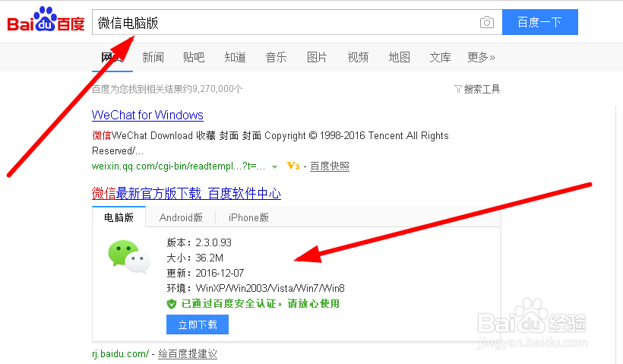Expand the 更多» menu
The height and width of the screenshot is (364, 623).
click(x=481, y=57)
